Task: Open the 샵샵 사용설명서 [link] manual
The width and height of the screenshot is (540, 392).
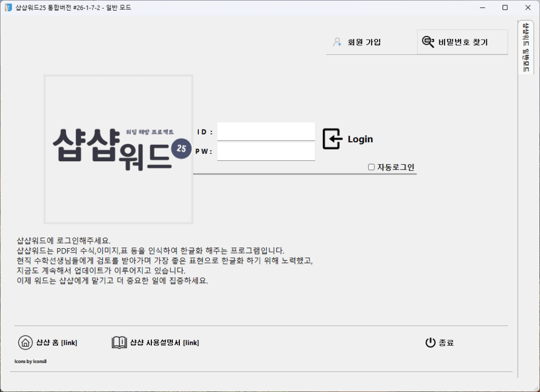Action: tap(165, 342)
